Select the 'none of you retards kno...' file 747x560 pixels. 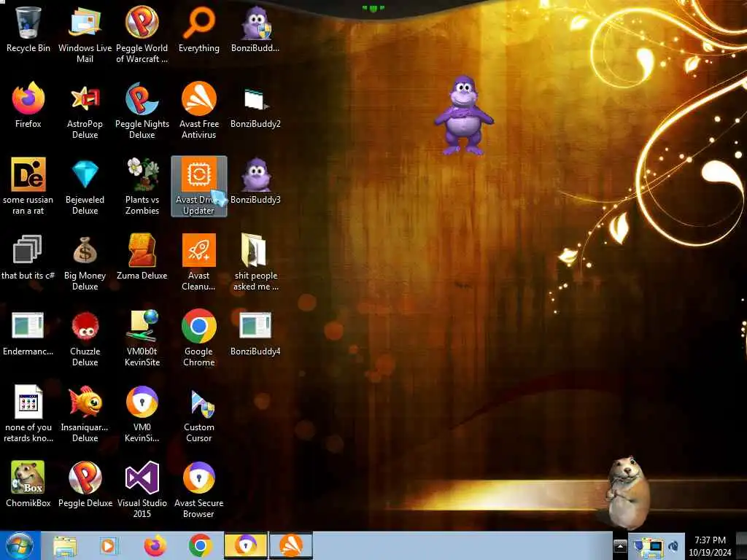(x=28, y=413)
